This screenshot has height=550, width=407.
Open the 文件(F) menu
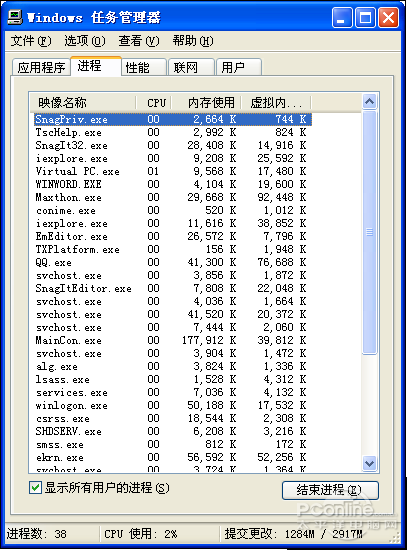pyautogui.click(x=31, y=41)
